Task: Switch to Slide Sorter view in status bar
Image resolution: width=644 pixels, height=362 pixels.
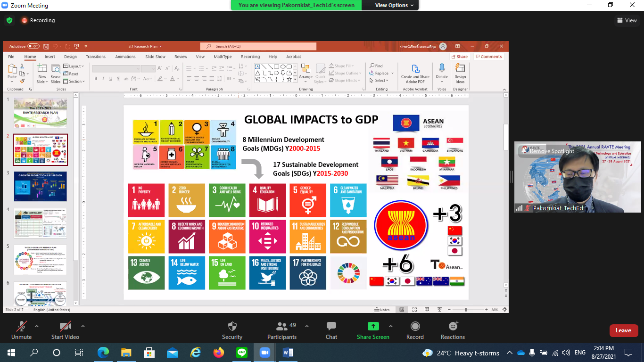Action: point(414,310)
